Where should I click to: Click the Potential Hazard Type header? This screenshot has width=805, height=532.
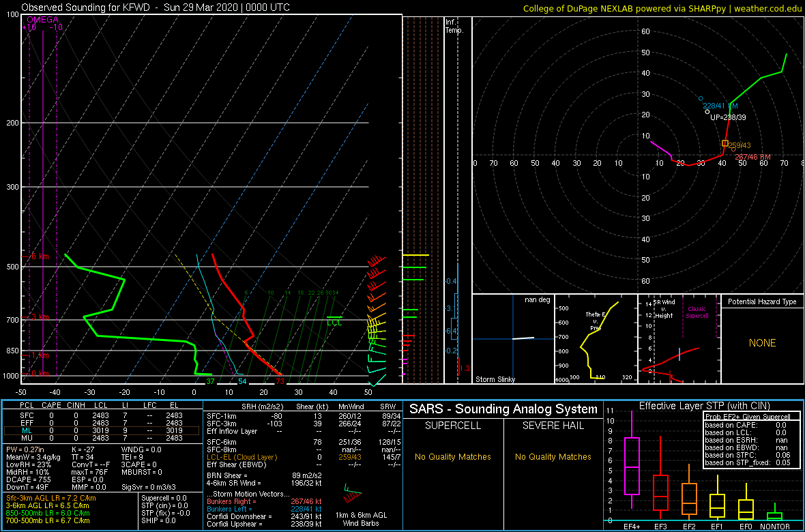tap(763, 302)
